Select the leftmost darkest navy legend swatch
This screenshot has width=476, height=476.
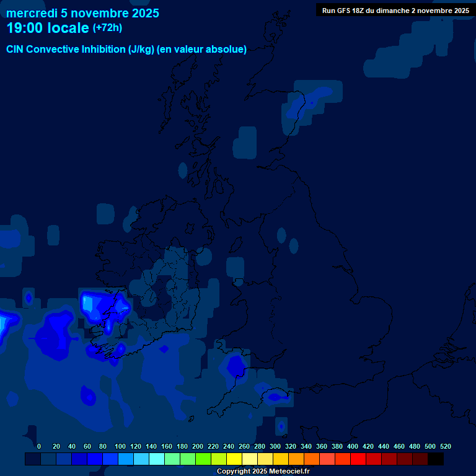(x=33, y=459)
